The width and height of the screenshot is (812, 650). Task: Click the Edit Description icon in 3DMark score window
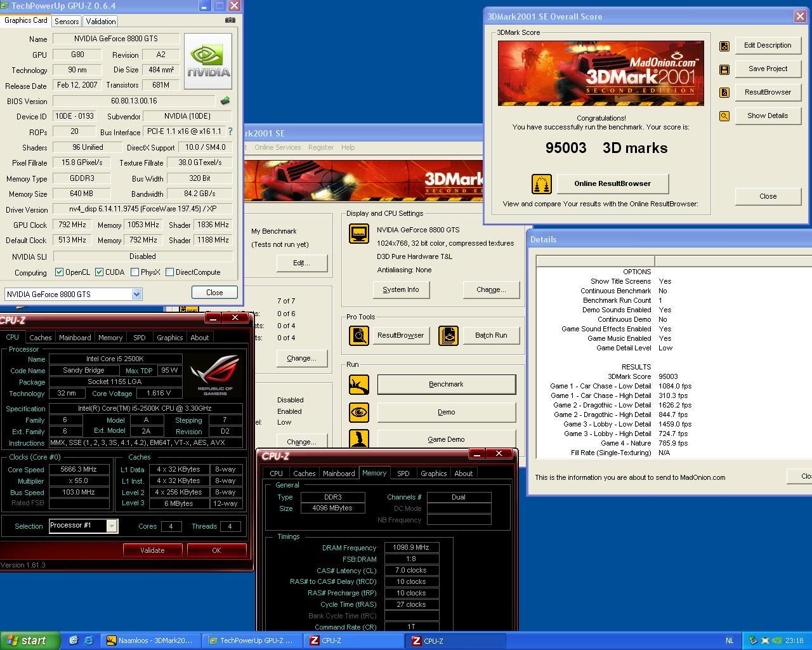(724, 46)
